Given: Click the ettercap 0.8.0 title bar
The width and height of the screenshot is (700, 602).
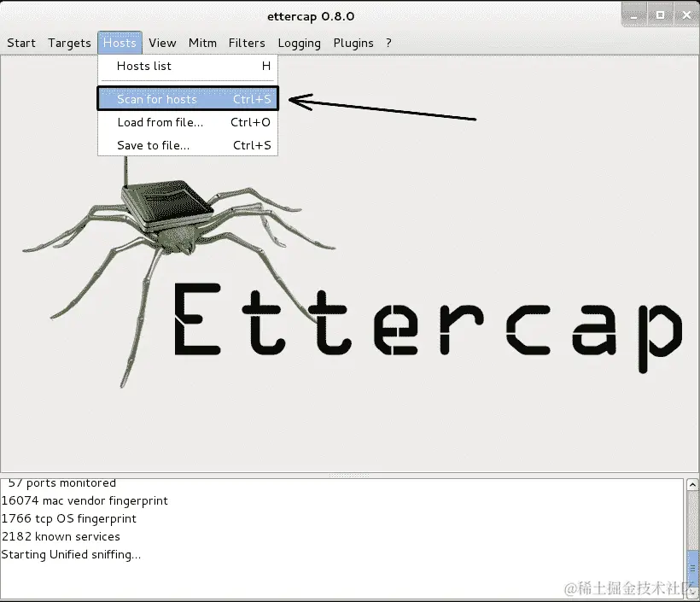Looking at the screenshot, I should point(311,16).
